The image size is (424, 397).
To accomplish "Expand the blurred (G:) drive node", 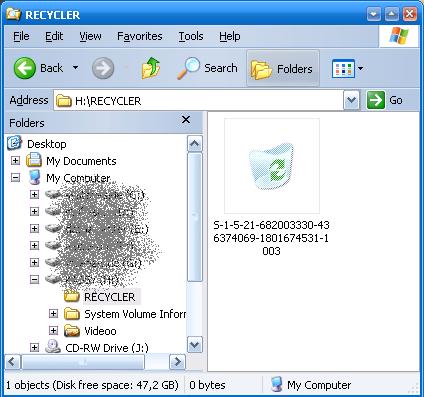I will tap(34, 262).
